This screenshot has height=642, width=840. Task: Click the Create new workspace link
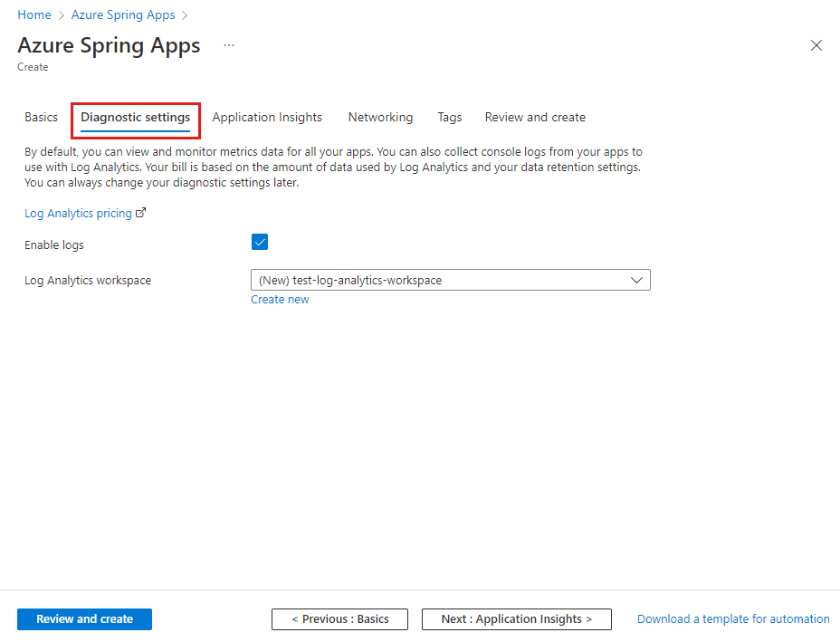(280, 300)
